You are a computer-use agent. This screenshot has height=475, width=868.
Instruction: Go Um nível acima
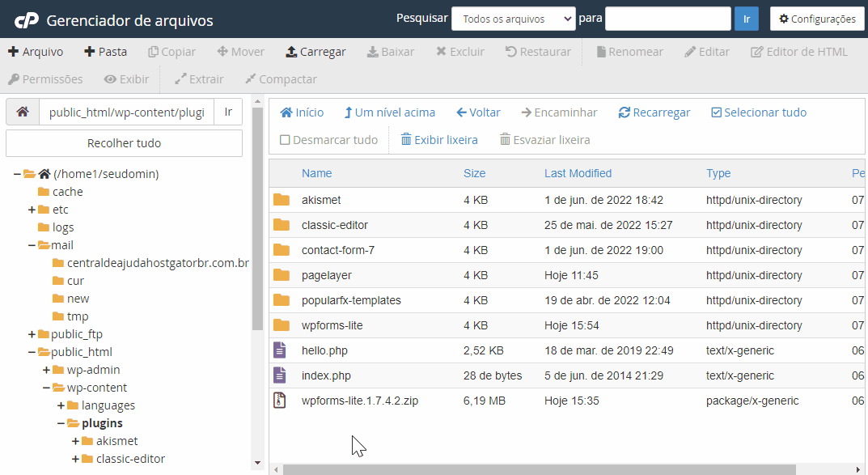(x=390, y=112)
